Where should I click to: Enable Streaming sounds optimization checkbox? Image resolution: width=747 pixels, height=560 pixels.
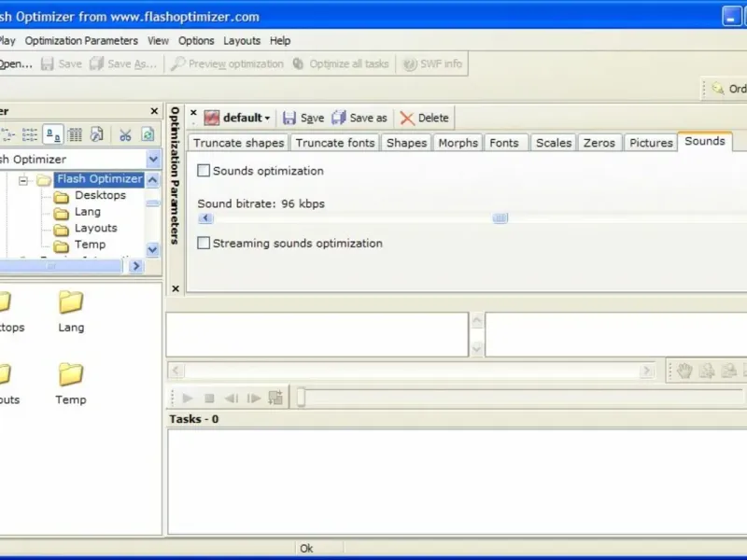pos(204,243)
